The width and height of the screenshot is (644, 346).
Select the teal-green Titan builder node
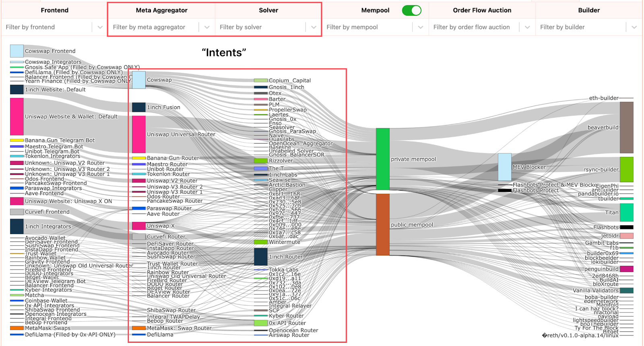[x=627, y=212]
